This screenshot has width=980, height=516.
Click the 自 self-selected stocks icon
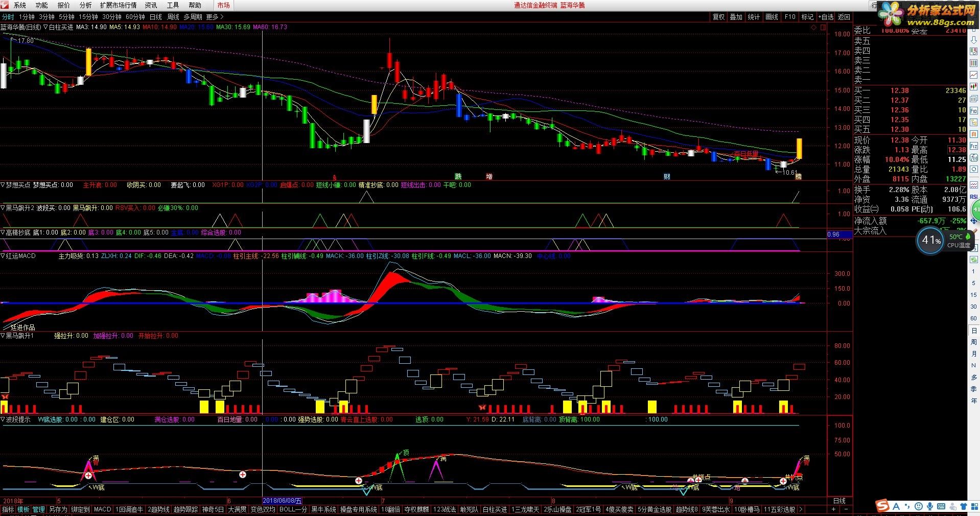974,134
